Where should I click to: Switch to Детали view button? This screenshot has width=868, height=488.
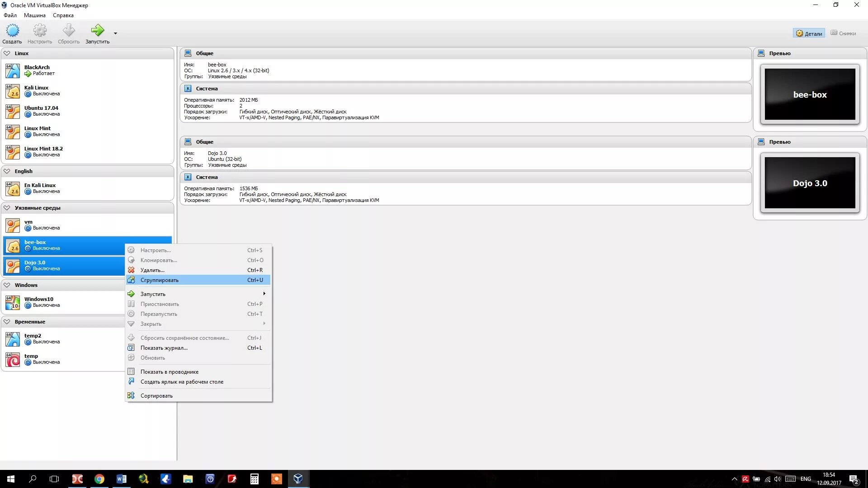[x=809, y=33]
